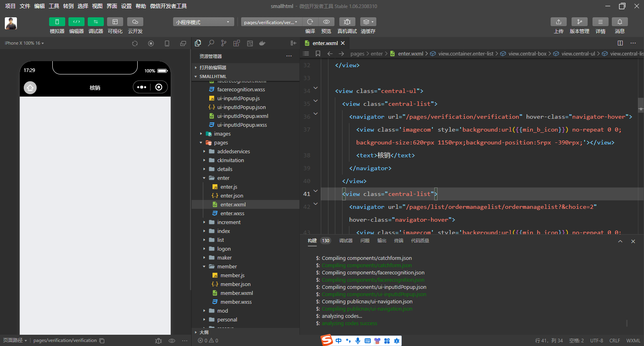Switch to the 问题 tab

click(365, 241)
